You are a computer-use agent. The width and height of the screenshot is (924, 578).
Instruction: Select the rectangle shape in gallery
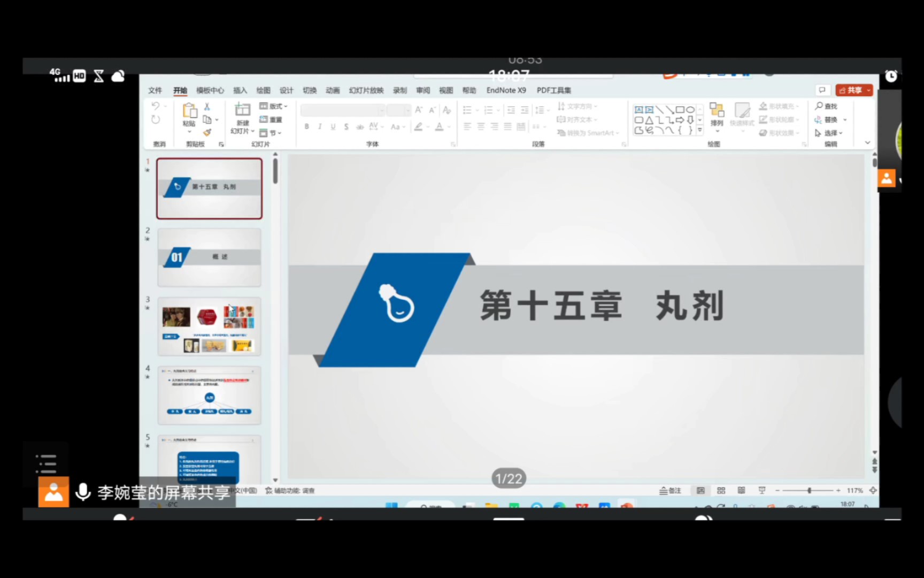click(x=680, y=110)
